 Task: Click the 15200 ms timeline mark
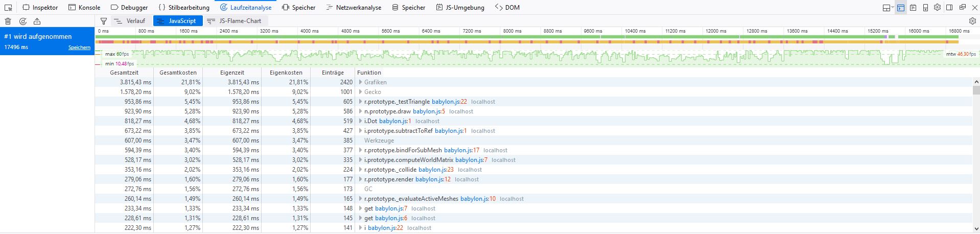point(877,31)
